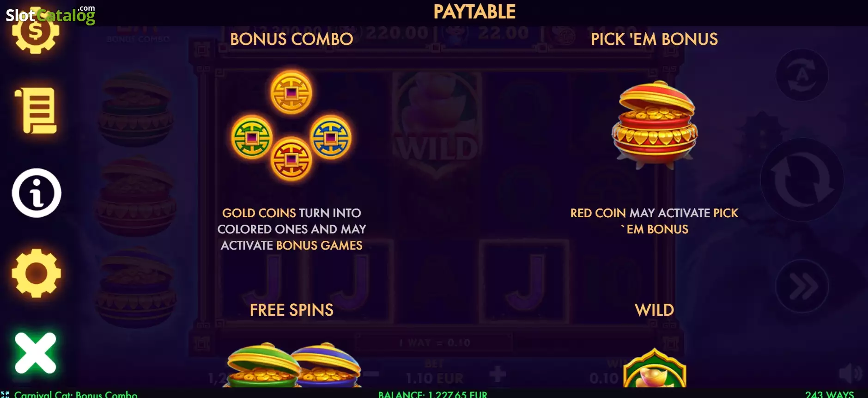Open the settings gear icon
The height and width of the screenshot is (398, 868).
36,273
